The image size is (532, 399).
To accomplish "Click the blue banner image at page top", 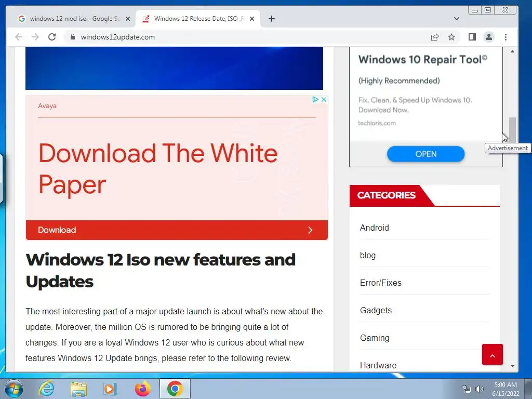I will point(174,68).
